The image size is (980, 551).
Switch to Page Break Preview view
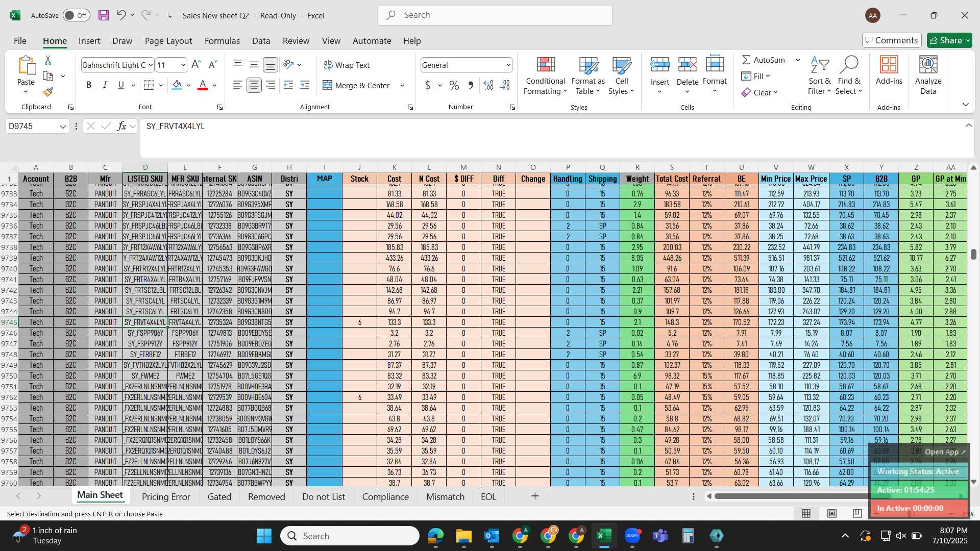(857, 513)
